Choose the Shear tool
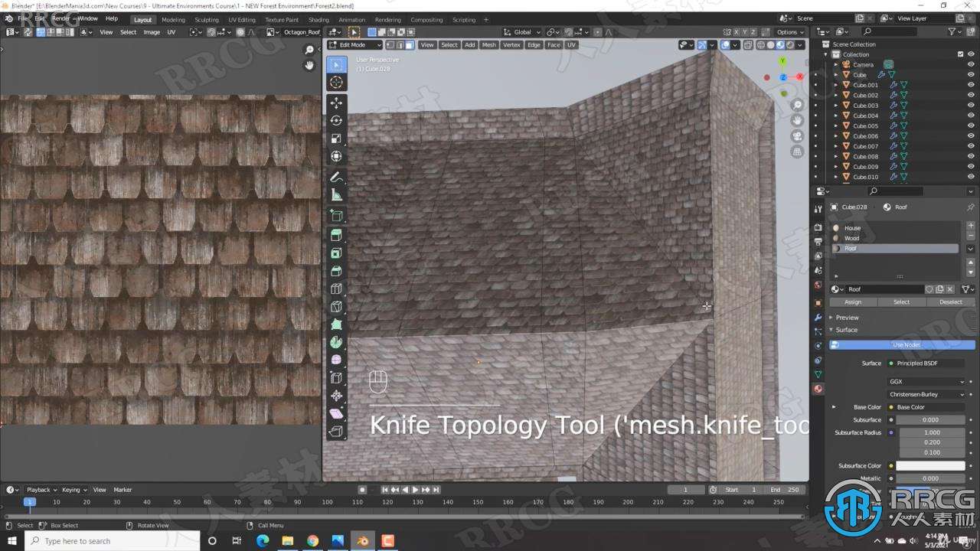 (336, 413)
